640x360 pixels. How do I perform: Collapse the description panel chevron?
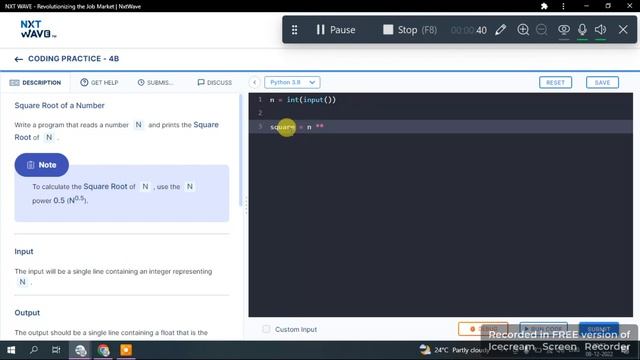[x=254, y=82]
